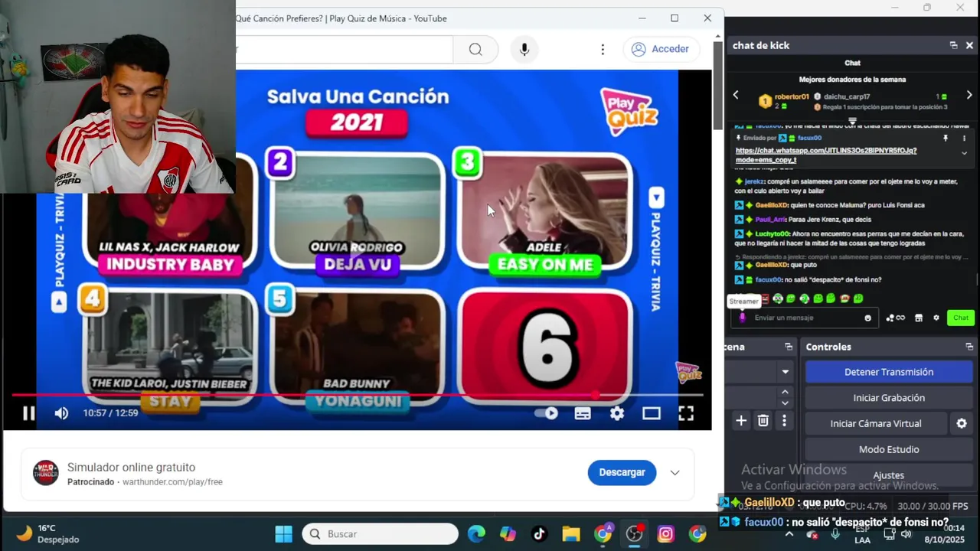
Task: Open the OBS panel three-dot menu
Action: 784,421
